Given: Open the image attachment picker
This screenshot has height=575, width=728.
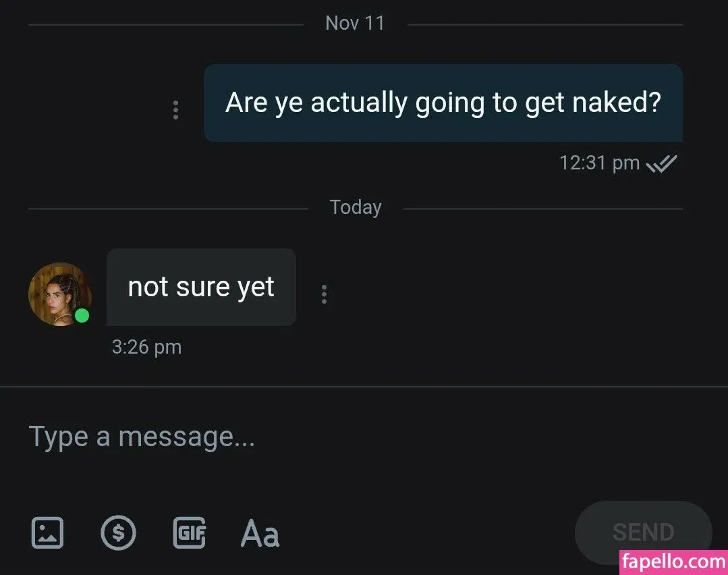Looking at the screenshot, I should pyautogui.click(x=47, y=532).
